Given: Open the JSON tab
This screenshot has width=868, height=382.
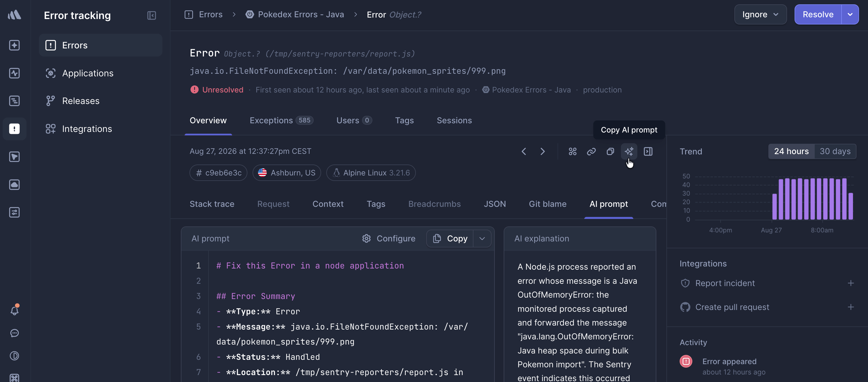Looking at the screenshot, I should [495, 204].
